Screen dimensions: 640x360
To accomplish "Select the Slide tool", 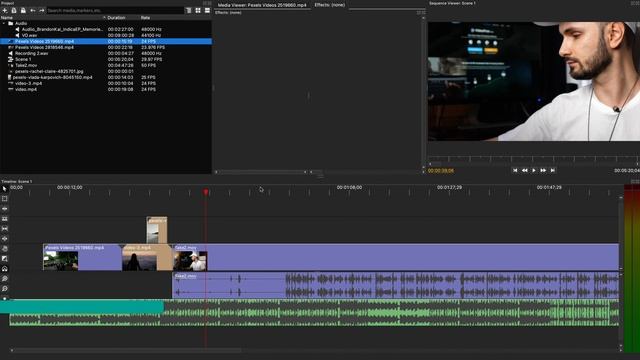I will [x=4, y=239].
